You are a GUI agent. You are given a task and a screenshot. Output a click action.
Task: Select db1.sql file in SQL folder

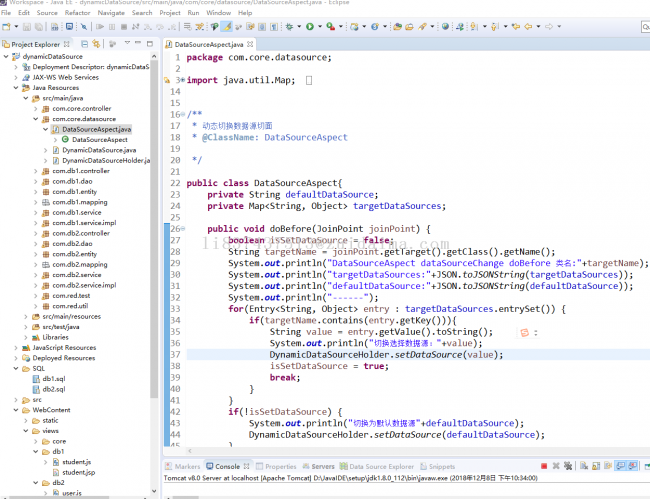[x=55, y=379]
